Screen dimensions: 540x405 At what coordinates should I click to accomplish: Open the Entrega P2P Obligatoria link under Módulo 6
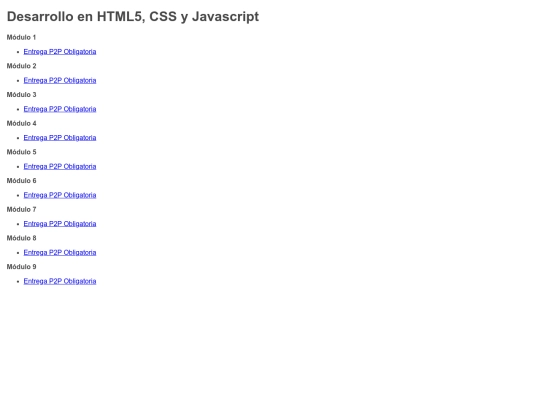pos(60,195)
